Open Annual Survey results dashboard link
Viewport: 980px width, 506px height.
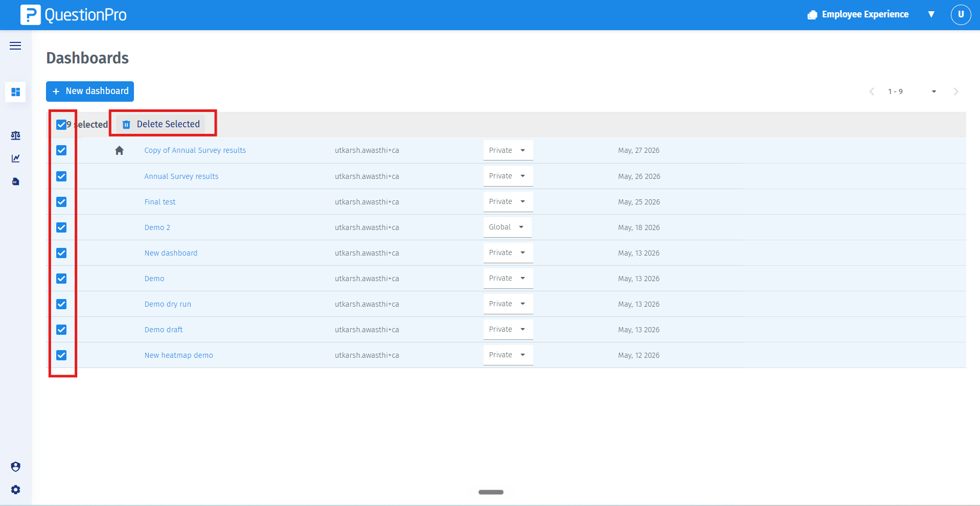coord(181,176)
